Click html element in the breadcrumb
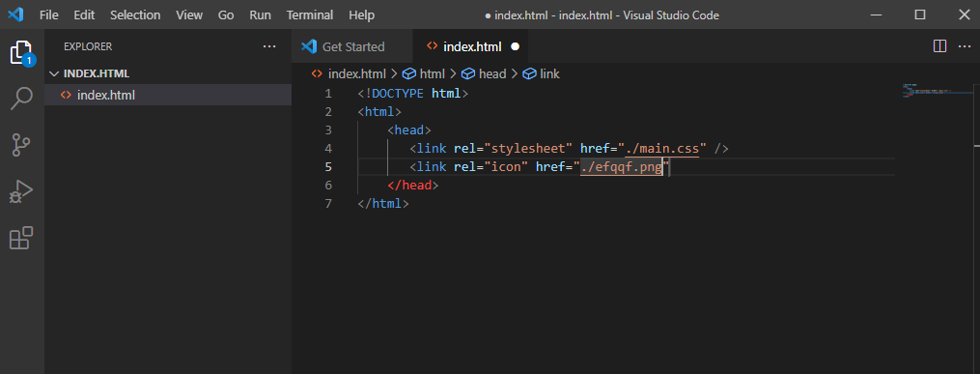This screenshot has height=374, width=980. 432,73
